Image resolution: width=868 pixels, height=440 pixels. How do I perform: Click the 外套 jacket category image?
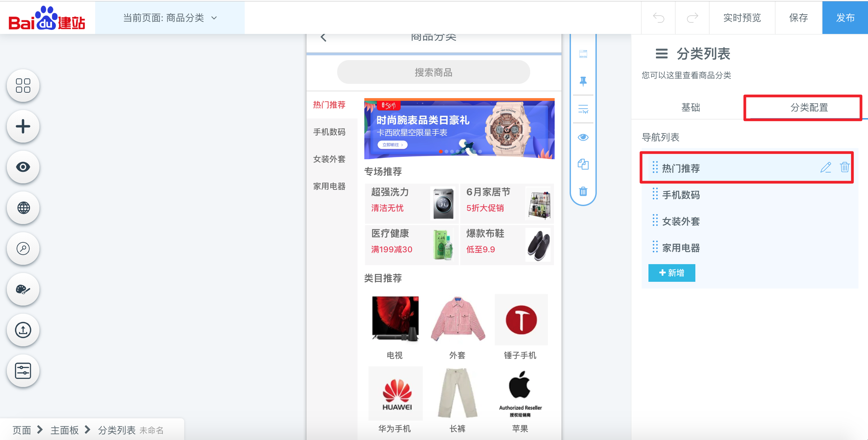(457, 319)
